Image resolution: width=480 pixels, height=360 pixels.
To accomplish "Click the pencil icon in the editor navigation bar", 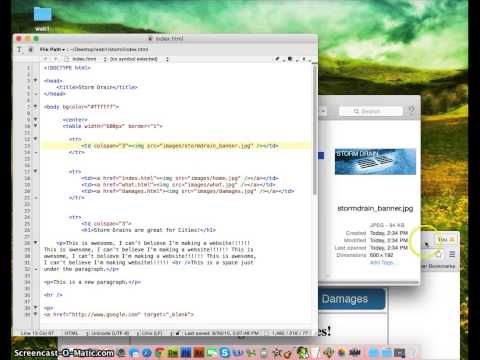I will (x=277, y=59).
